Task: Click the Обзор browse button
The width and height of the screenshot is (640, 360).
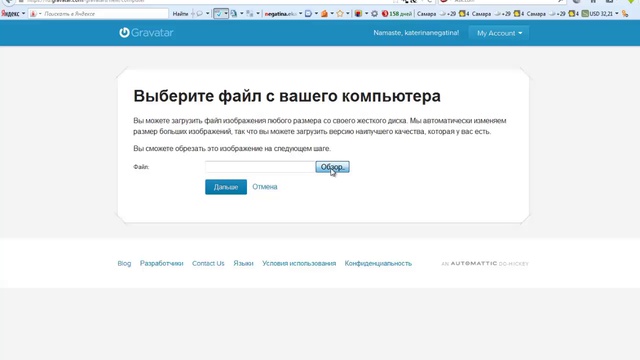Action: [332, 167]
